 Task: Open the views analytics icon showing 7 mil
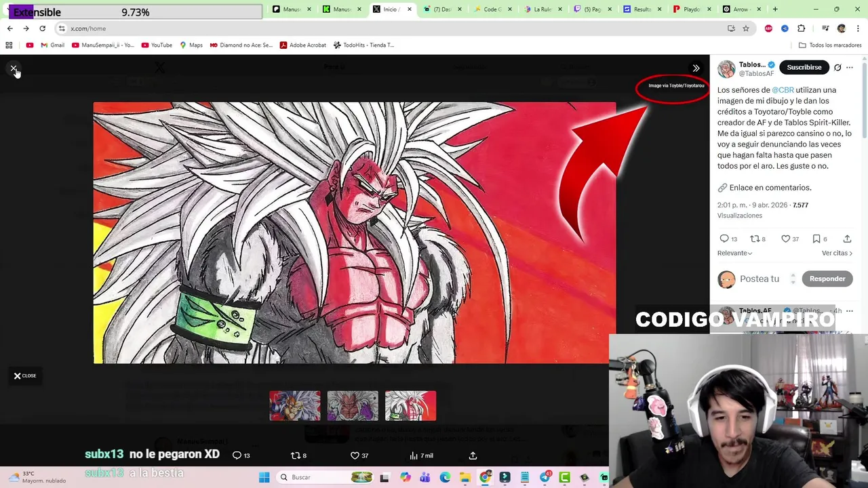[421, 455]
